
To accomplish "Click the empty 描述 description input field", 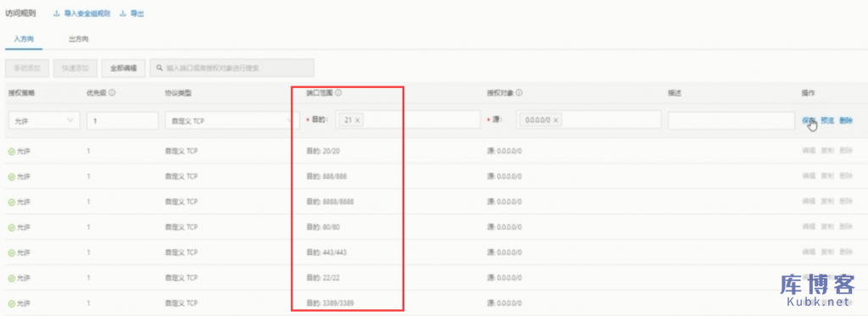I will pyautogui.click(x=732, y=120).
